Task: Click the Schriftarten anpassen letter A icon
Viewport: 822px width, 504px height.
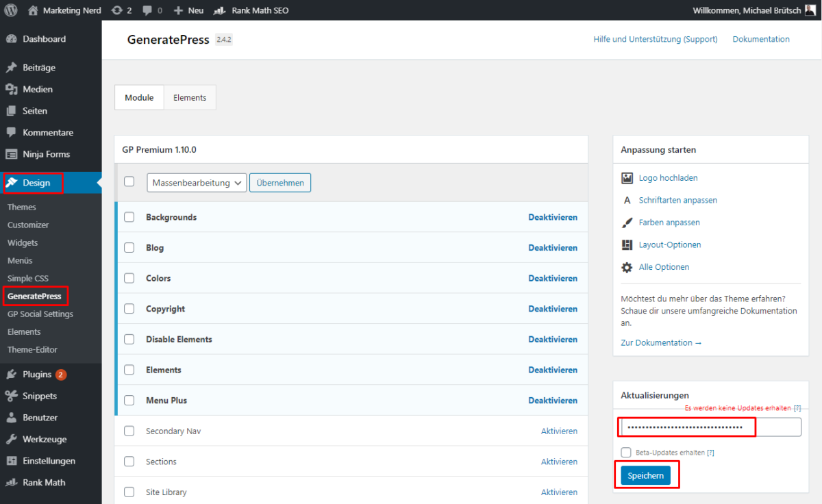Action: [x=627, y=201]
